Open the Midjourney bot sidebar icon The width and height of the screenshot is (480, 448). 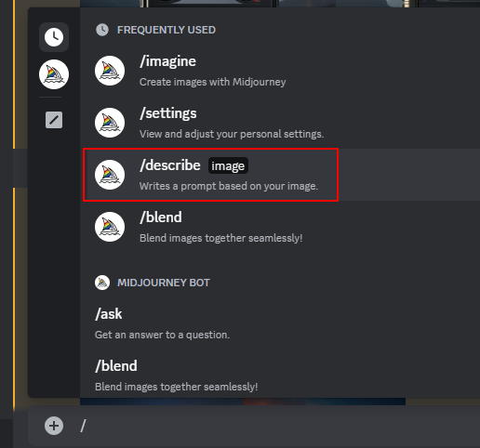(x=54, y=74)
